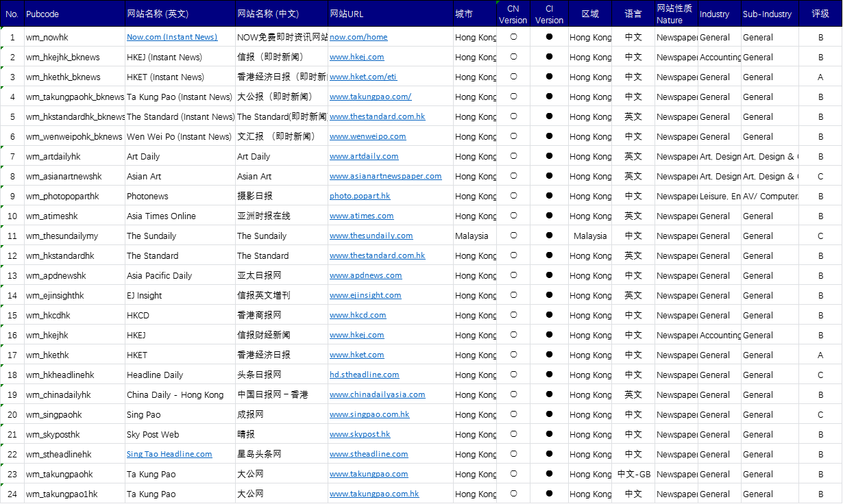
Task: Click the 网站名称 (中文) header cell
Action: click(282, 14)
